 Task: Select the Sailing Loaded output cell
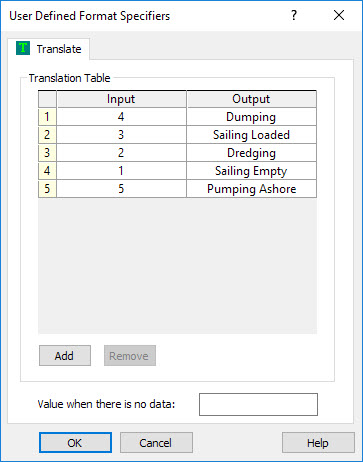251,135
